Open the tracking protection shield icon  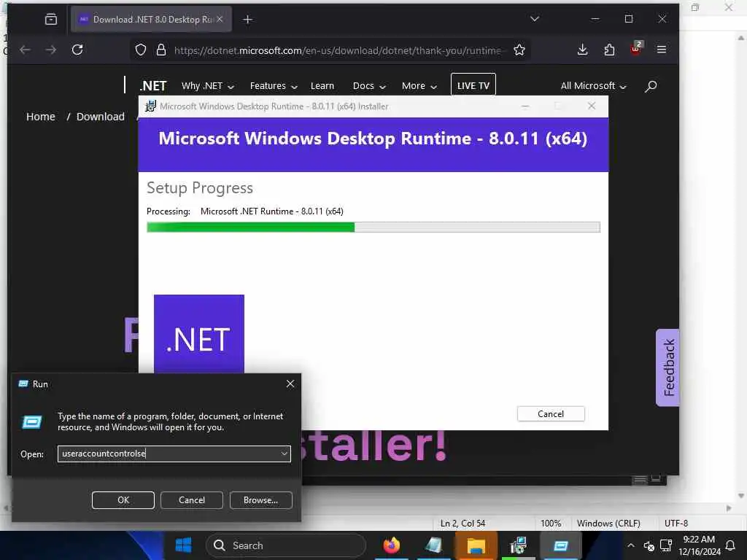[141, 50]
